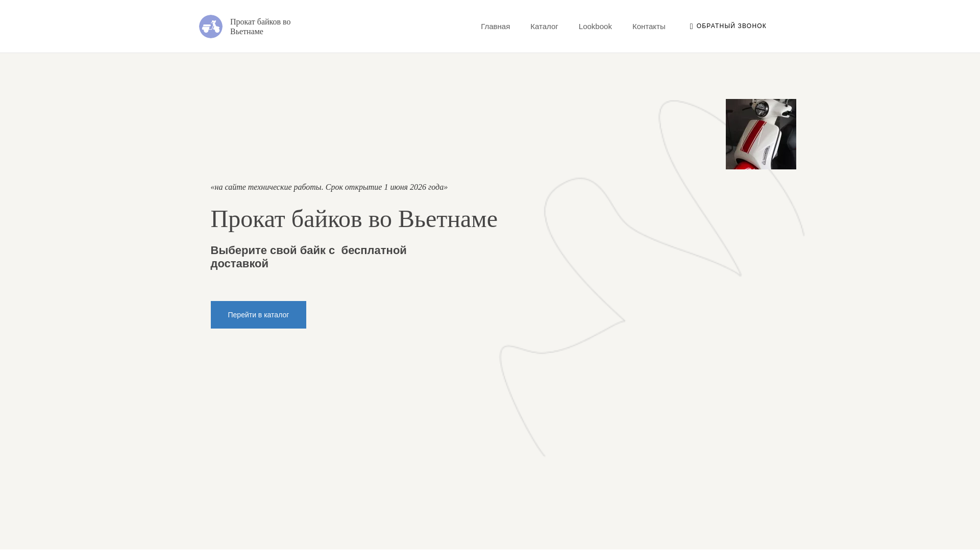Click the round headlight in the scooter photo

coord(762,109)
